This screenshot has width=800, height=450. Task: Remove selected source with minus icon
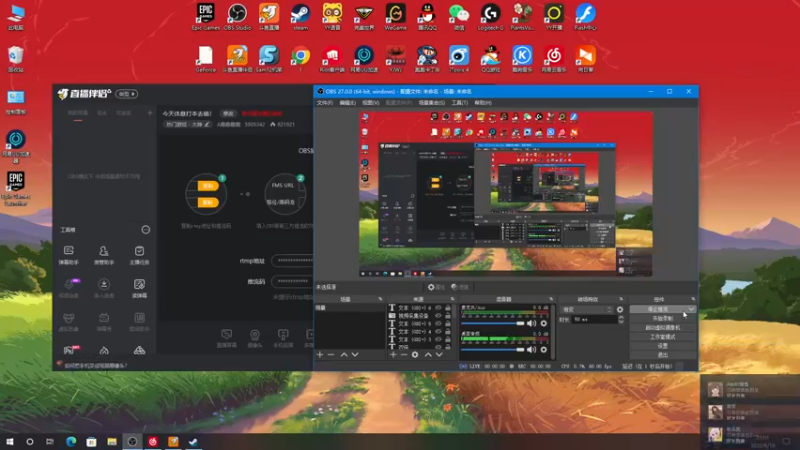click(x=404, y=355)
